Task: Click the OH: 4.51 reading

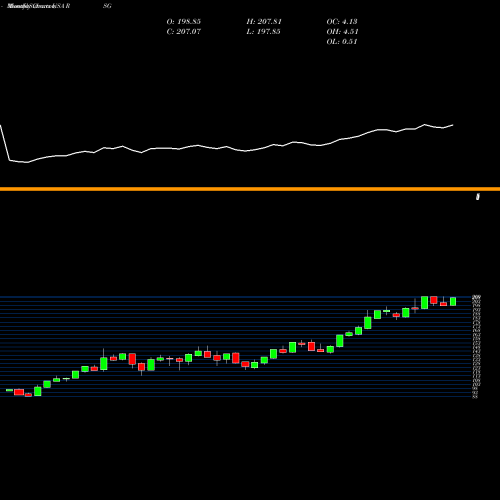Action: coord(342,32)
